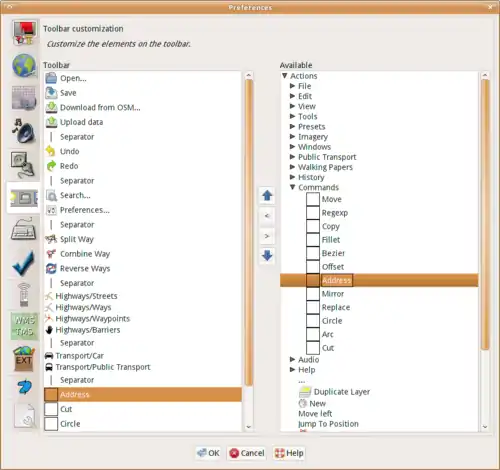Viewport: 500px width, 470px height.
Task: Click the empty icon box beside Cut in Toolbar list
Action: pyautogui.click(x=51, y=409)
